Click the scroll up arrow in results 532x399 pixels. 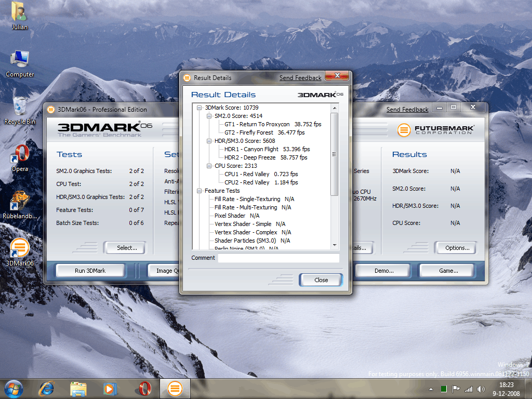tap(334, 108)
